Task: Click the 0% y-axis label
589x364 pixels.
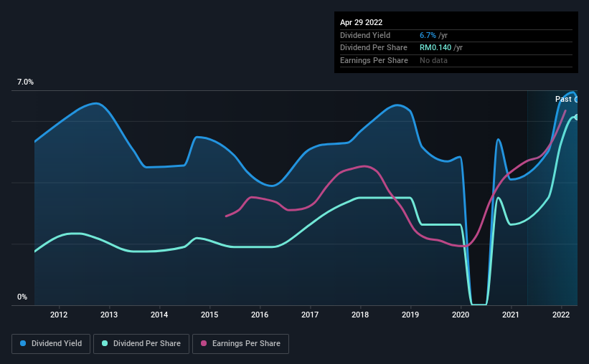Action: [22, 297]
